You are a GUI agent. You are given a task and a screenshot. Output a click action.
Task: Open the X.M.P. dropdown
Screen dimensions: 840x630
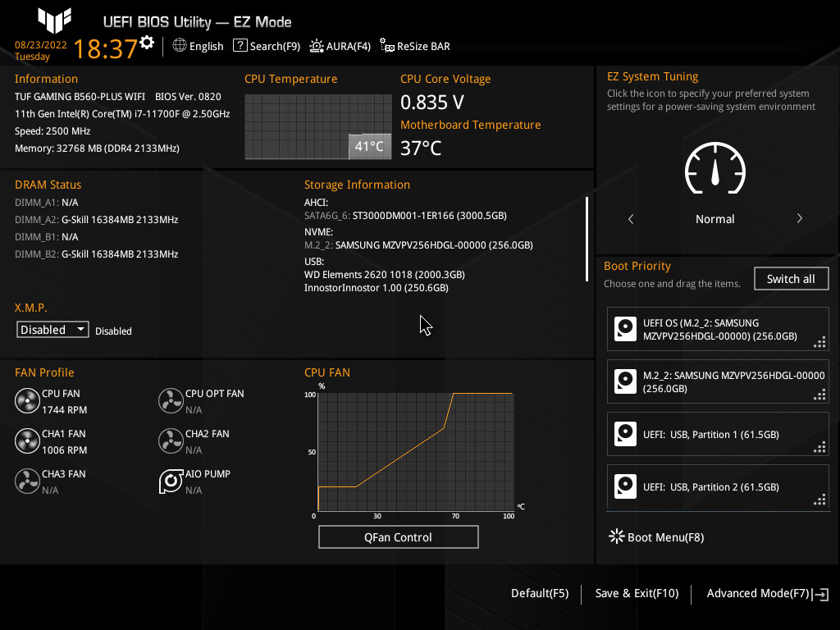52,329
